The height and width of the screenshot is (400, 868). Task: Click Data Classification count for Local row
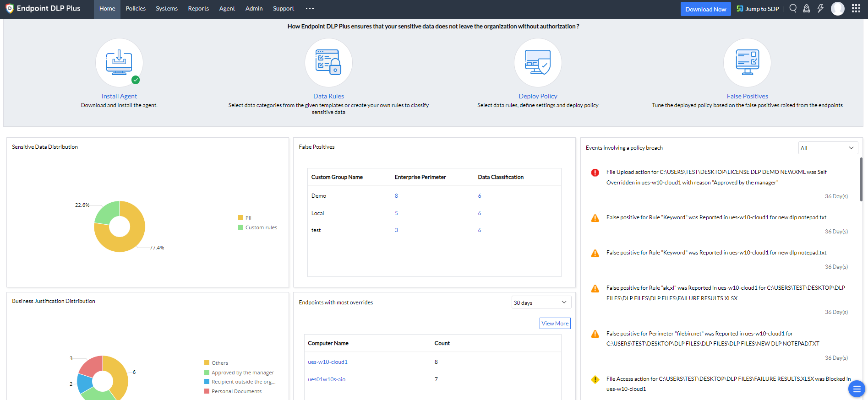(480, 213)
